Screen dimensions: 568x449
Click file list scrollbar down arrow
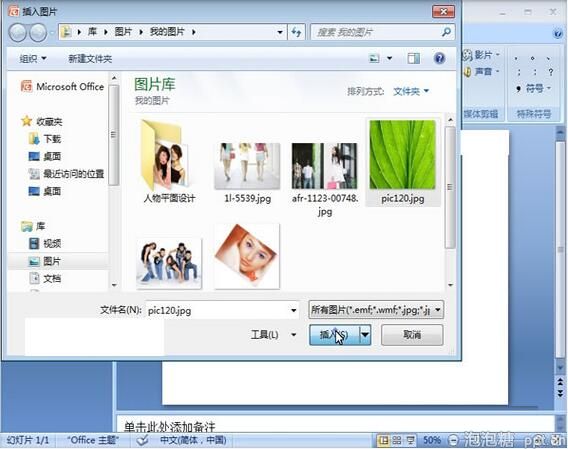pos(450,285)
